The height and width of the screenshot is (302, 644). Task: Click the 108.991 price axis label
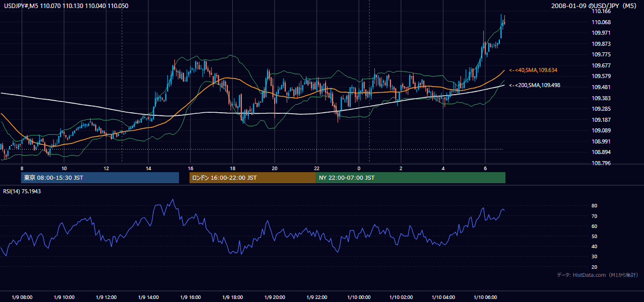tap(601, 141)
